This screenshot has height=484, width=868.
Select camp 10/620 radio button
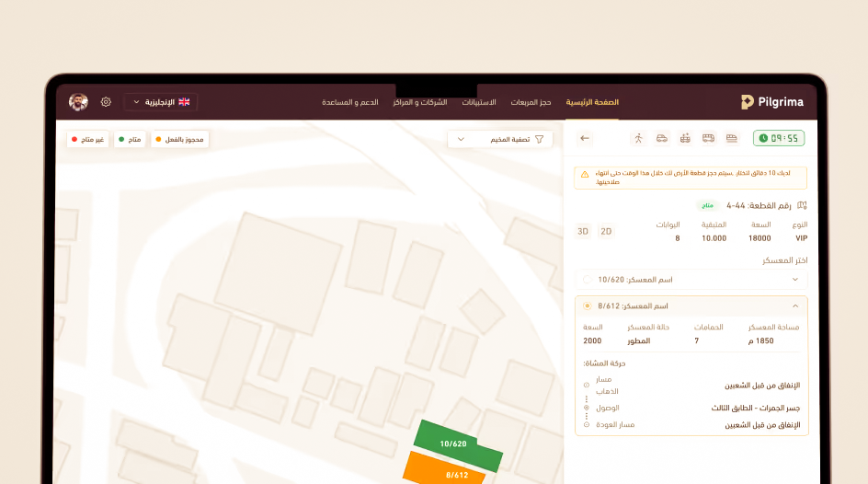588,279
